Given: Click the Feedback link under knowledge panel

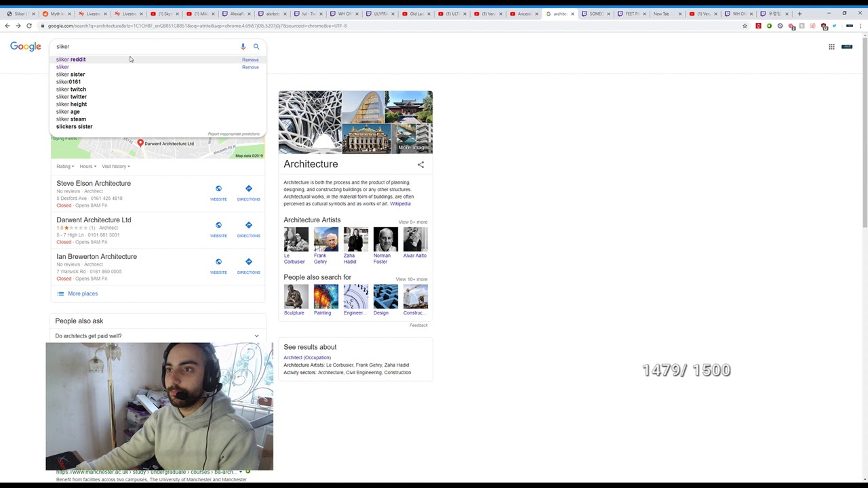Looking at the screenshot, I should (418, 325).
